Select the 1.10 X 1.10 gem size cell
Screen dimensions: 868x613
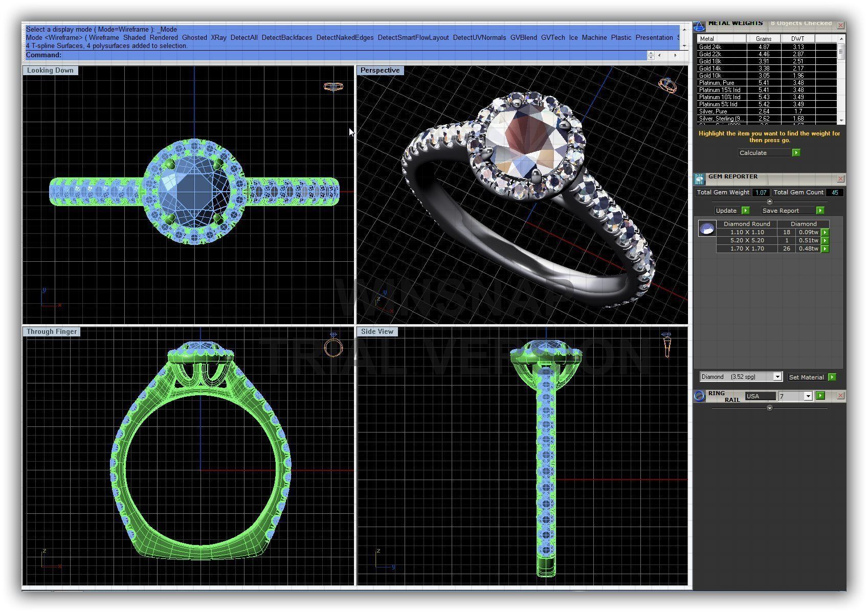tap(747, 232)
